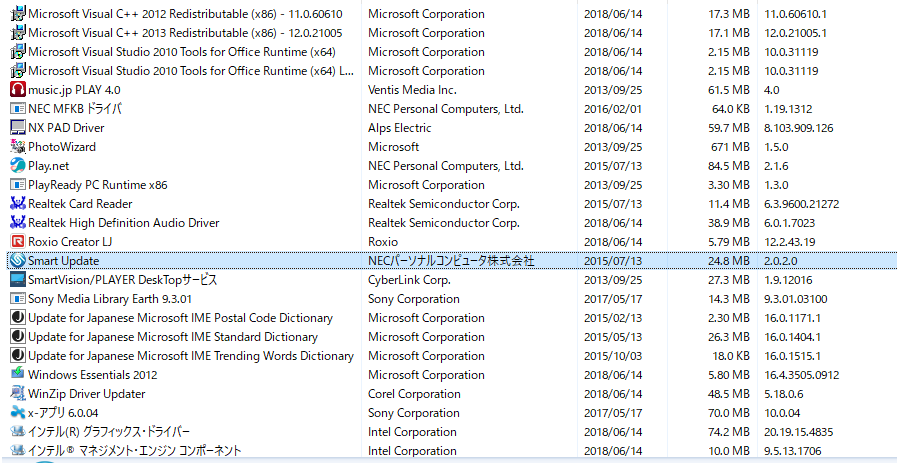Click the Windows Essentials 2012 icon
Image resolution: width=897 pixels, height=463 pixels.
pos(18,375)
